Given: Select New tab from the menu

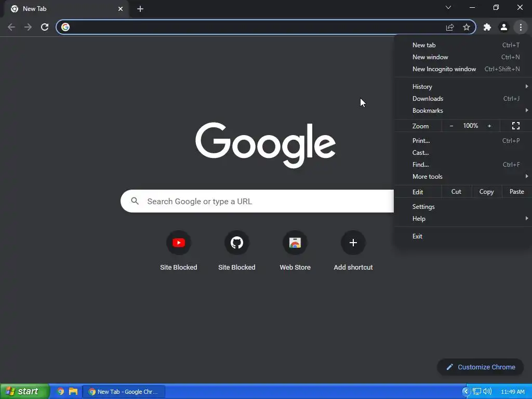Looking at the screenshot, I should click(463, 45).
